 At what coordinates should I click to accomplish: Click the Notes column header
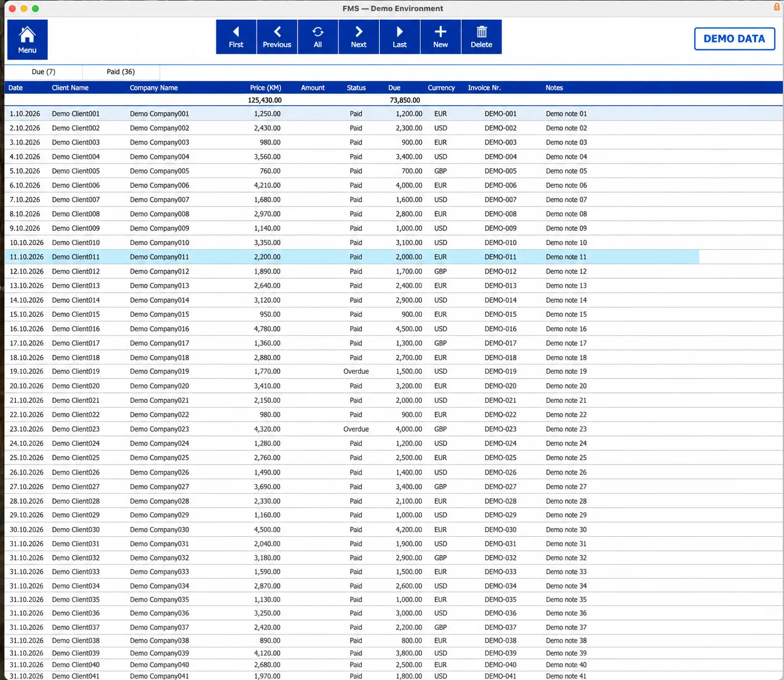tap(554, 88)
